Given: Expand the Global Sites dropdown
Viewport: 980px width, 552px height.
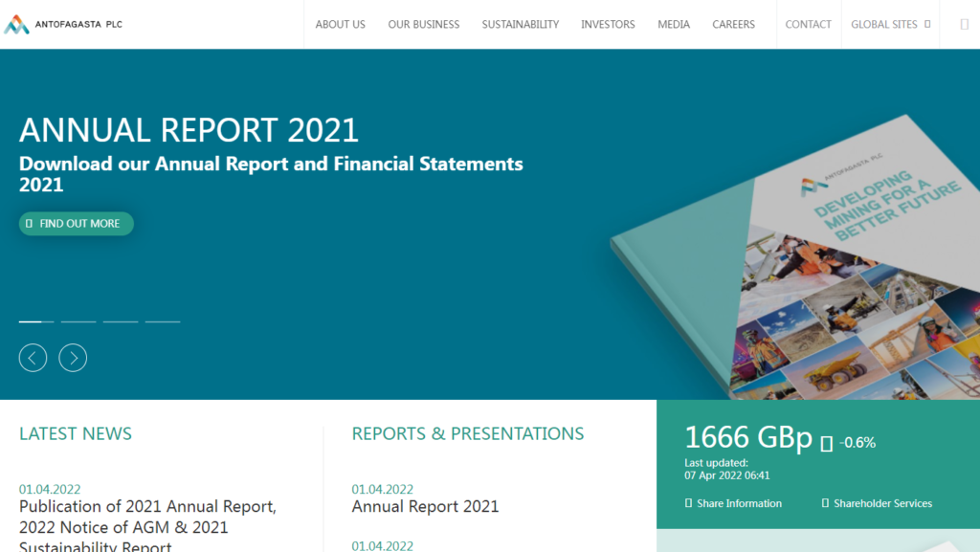Looking at the screenshot, I should pos(891,24).
